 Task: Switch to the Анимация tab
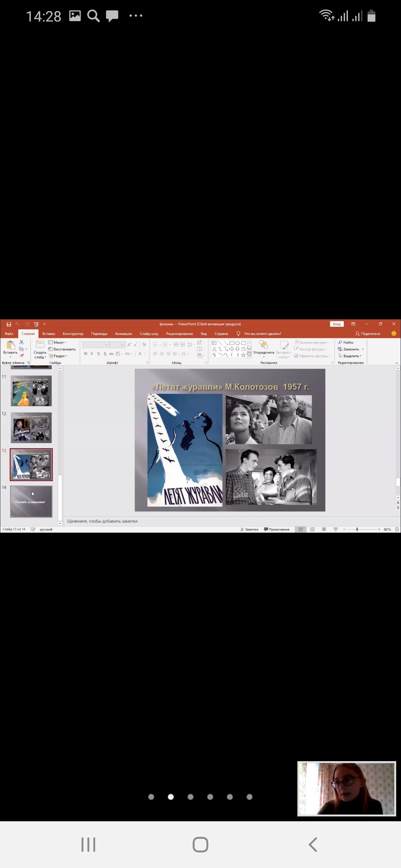pyautogui.click(x=123, y=334)
